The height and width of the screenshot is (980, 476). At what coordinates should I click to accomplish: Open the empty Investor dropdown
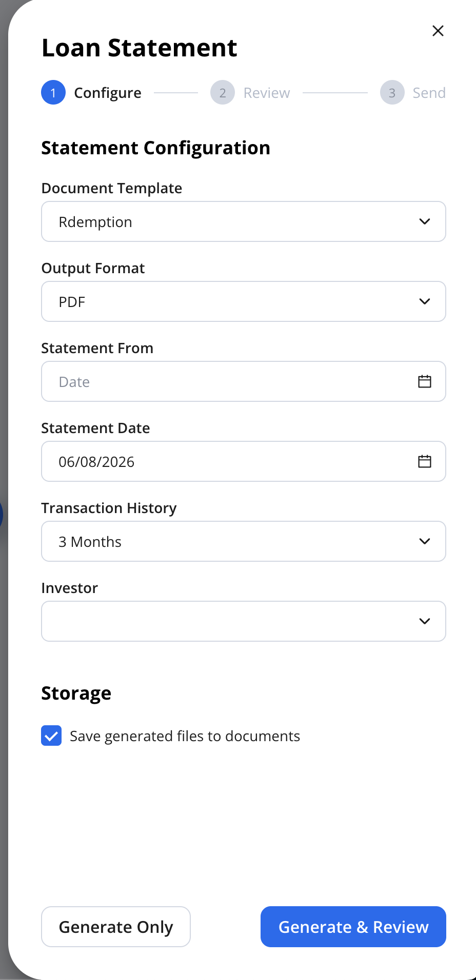(244, 621)
